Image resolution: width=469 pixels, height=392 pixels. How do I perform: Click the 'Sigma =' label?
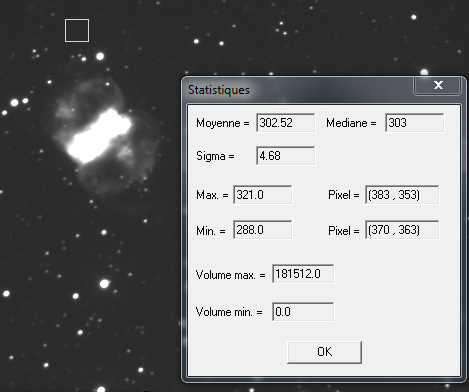tap(215, 156)
